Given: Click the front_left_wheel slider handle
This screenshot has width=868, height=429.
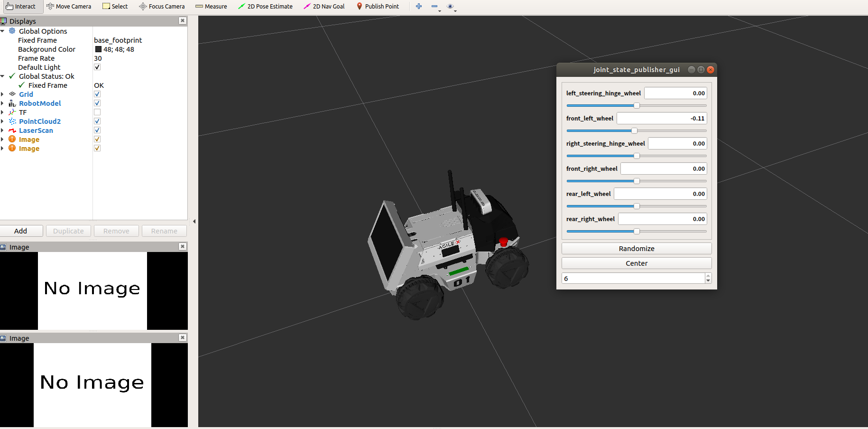Looking at the screenshot, I should (634, 131).
